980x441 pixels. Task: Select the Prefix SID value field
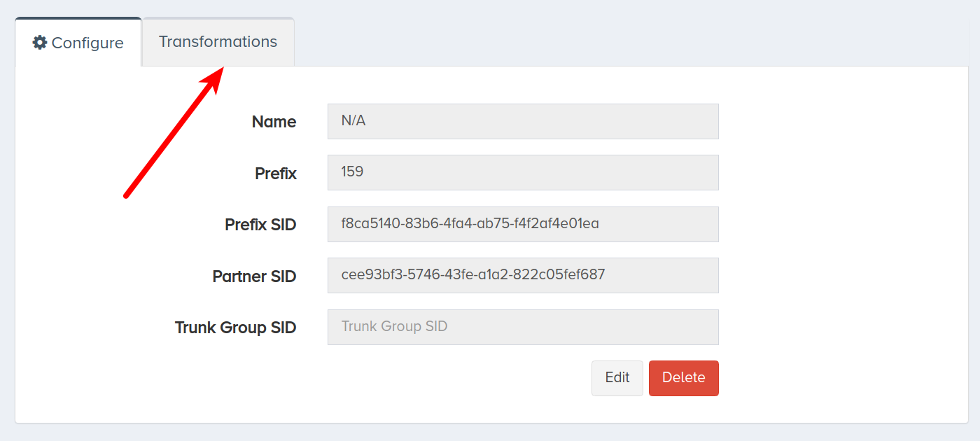[523, 224]
